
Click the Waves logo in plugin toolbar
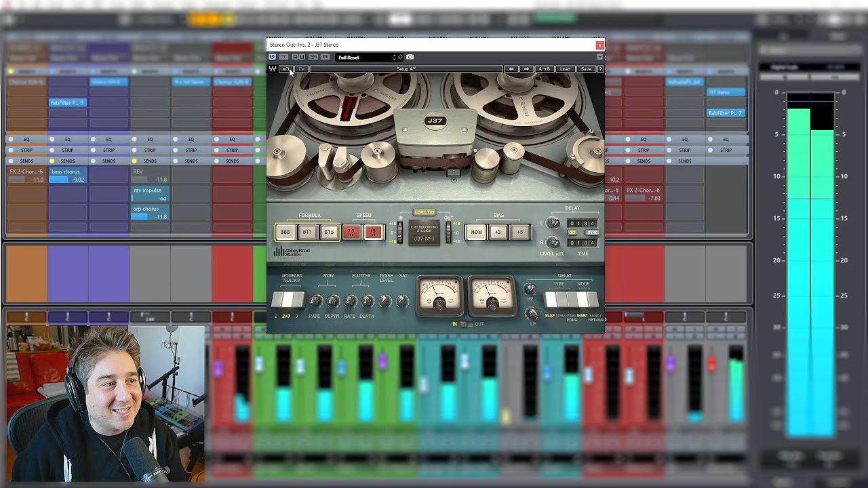(273, 69)
